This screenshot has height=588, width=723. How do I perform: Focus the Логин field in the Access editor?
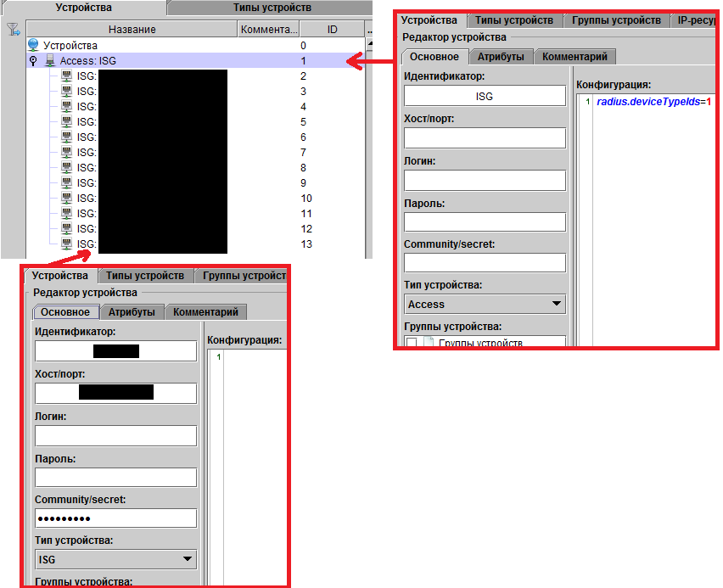485,181
